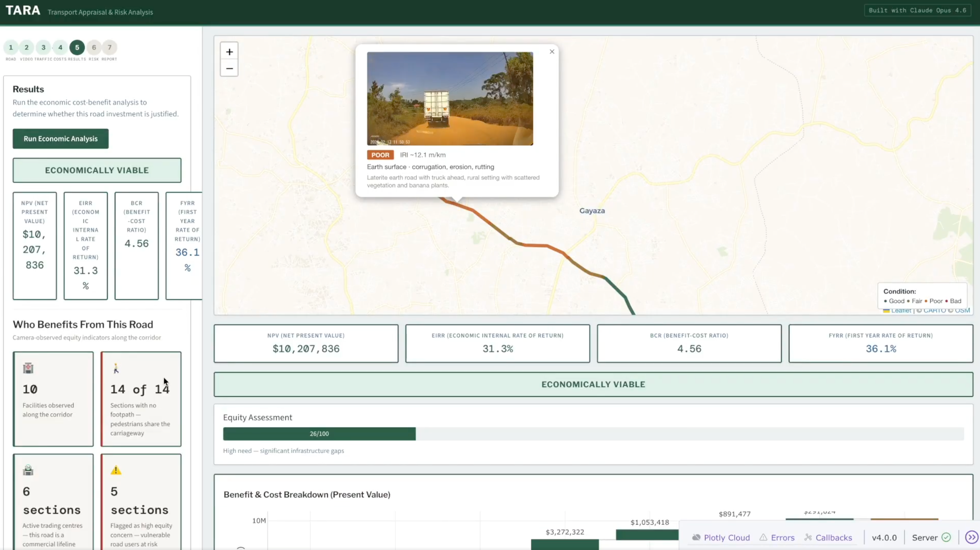
Task: Expand the Dash dev tools arrow
Action: point(971,537)
